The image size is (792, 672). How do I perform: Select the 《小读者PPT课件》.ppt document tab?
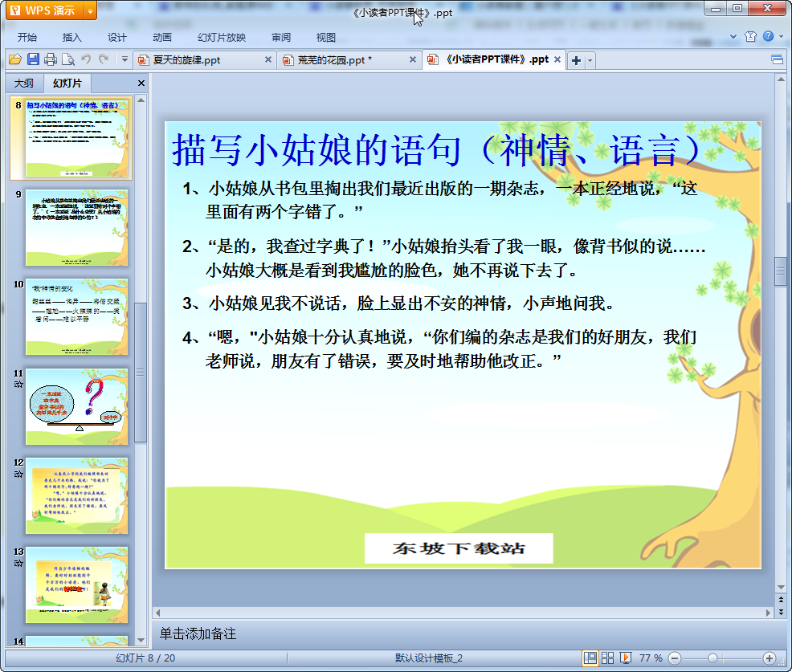[493, 59]
